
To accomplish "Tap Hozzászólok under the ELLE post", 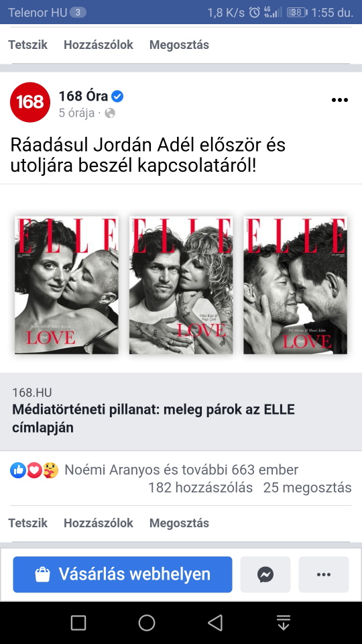I will tap(99, 523).
